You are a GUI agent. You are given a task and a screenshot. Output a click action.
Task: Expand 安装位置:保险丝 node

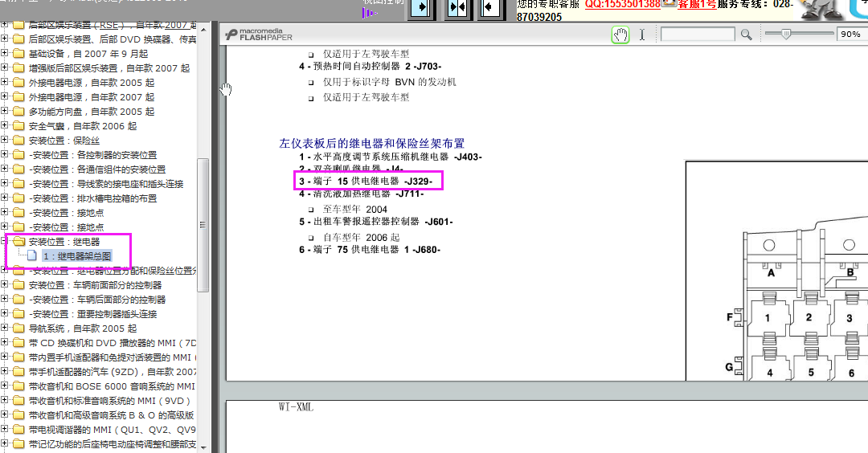5,140
